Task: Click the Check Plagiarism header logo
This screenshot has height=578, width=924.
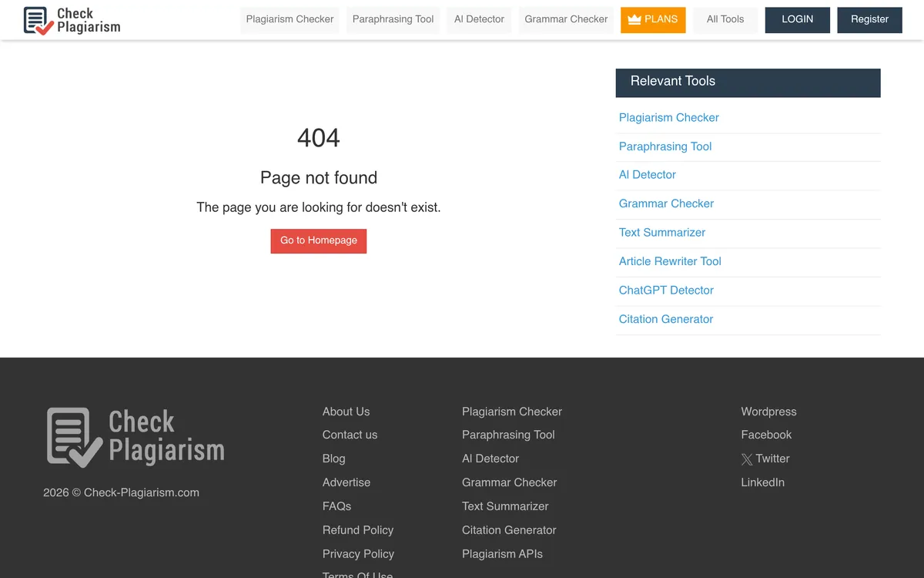Action: [x=72, y=20]
